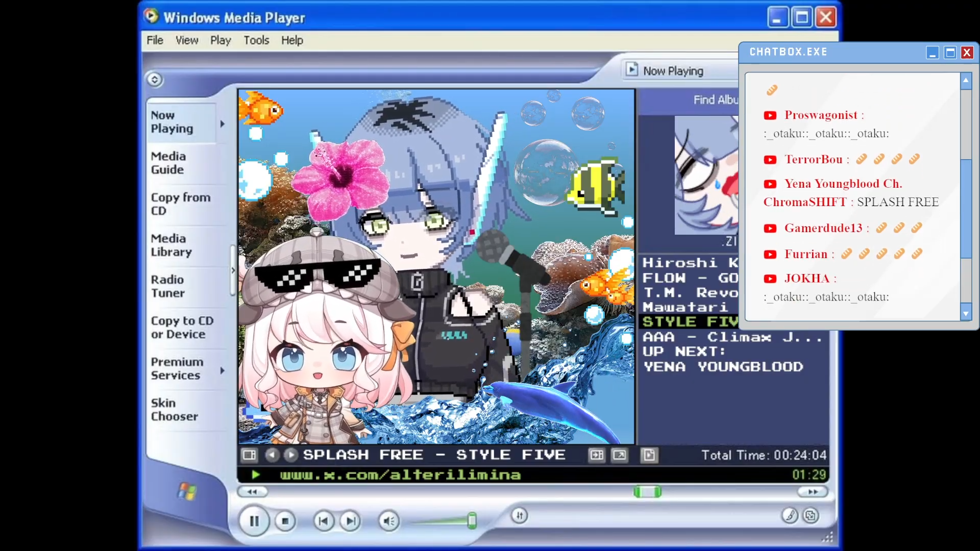Click the Windows Media Player title icon
Image resolution: width=980 pixels, height=551 pixels.
click(151, 16)
